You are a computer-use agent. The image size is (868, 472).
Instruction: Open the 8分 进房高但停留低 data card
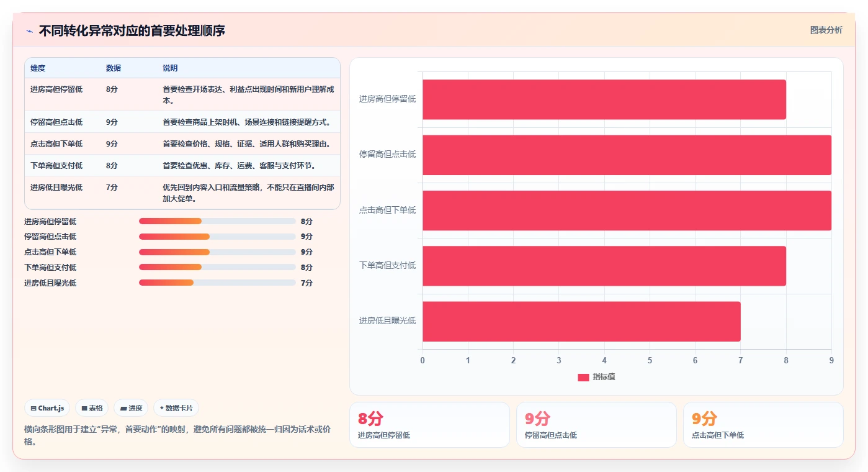429,425
